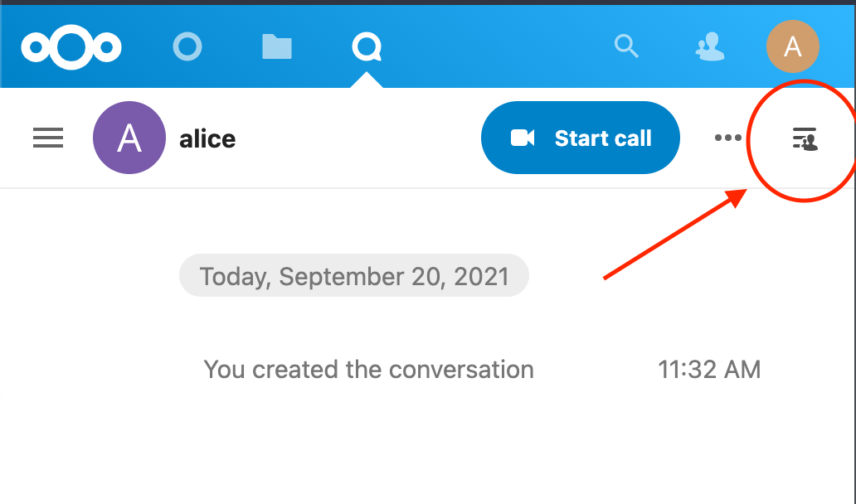856x504 pixels.
Task: Open the Files app from the header
Action: pos(277,47)
